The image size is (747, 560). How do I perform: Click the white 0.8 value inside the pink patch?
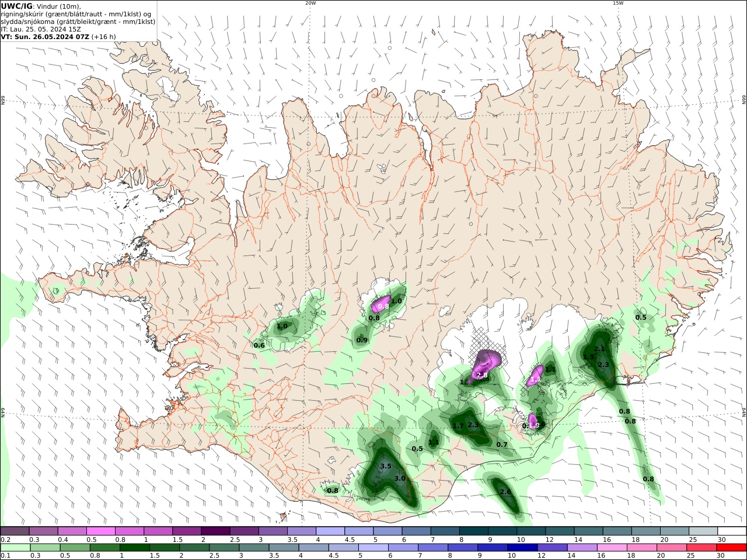(383, 306)
